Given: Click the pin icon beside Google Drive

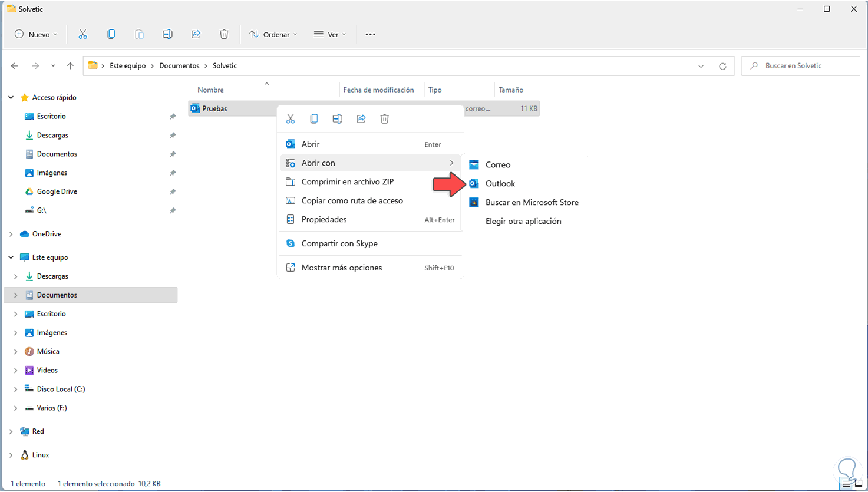Looking at the screenshot, I should [173, 192].
